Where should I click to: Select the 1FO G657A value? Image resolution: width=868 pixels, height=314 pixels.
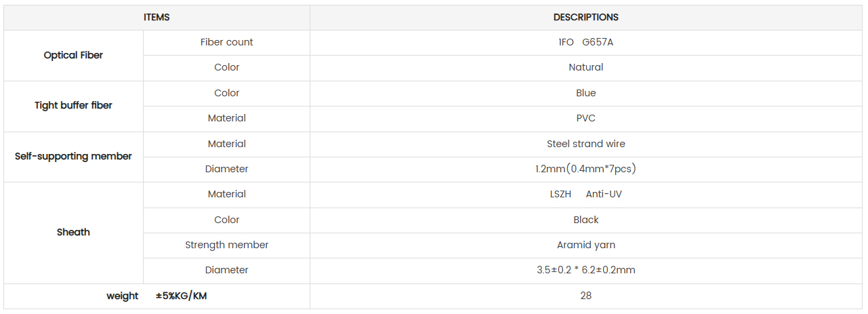(586, 42)
